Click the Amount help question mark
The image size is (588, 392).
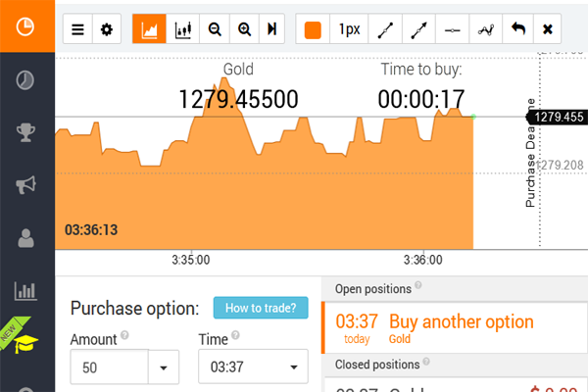[124, 334]
